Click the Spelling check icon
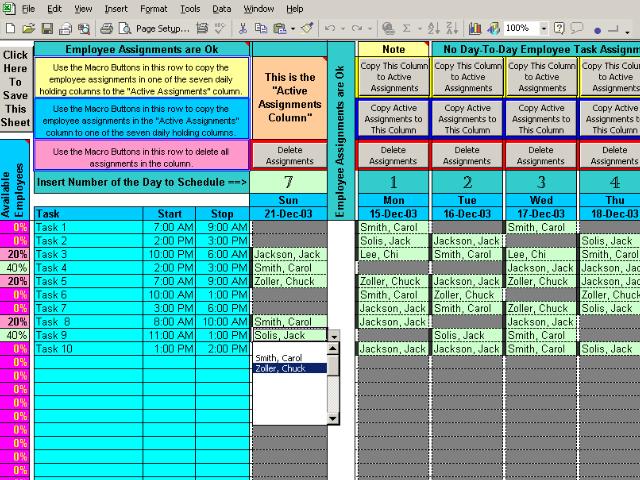Screen dimensions: 640x480 tap(220, 28)
